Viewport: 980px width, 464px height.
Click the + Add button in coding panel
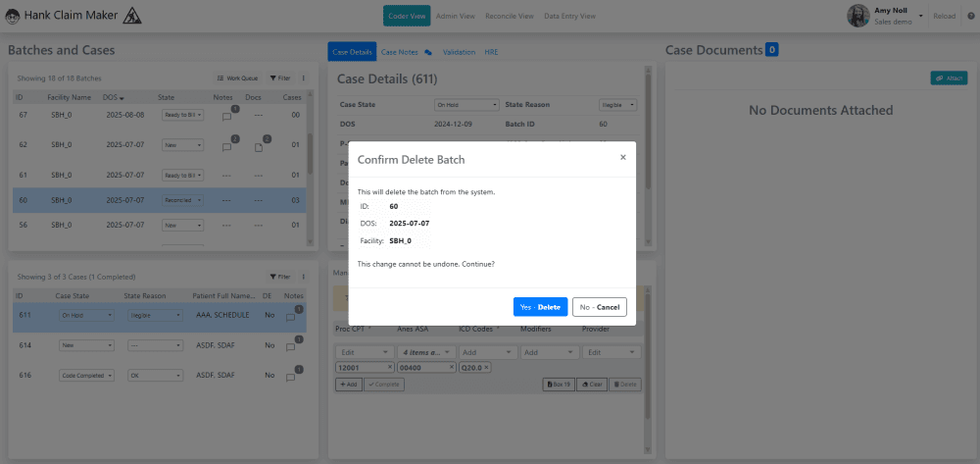pos(349,384)
